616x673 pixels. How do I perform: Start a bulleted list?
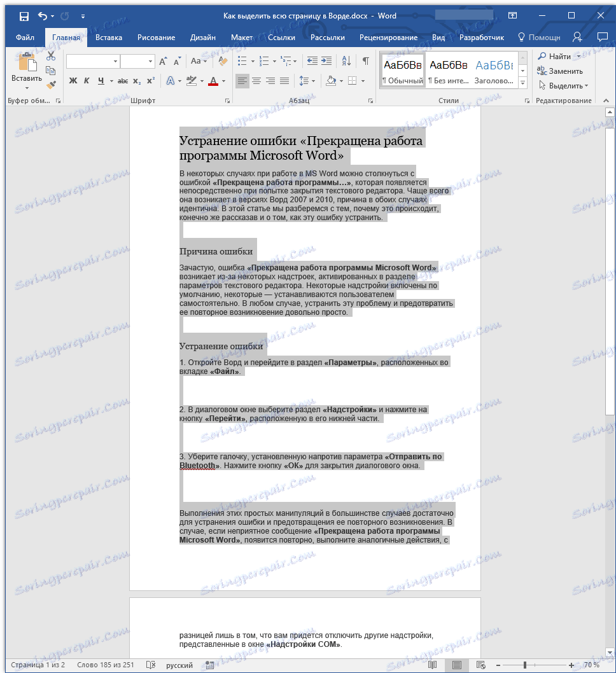[242, 61]
